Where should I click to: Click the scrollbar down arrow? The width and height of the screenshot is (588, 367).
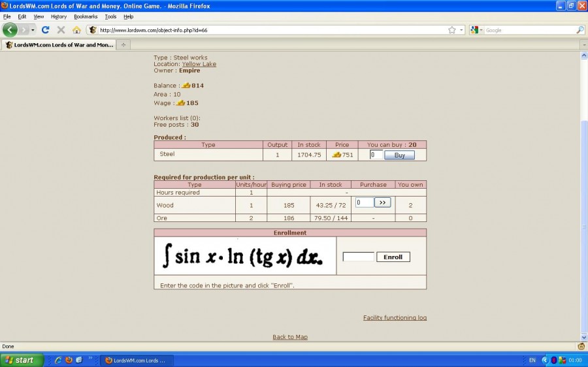[584, 338]
